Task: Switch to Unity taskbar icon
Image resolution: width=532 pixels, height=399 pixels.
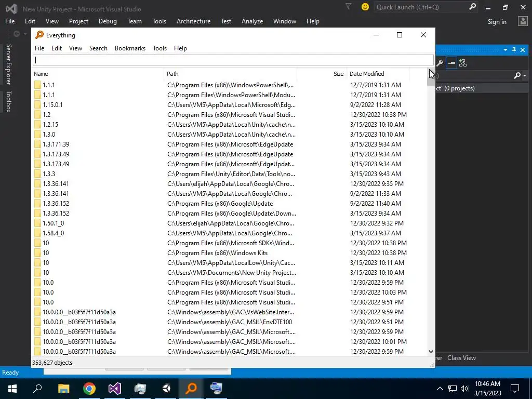Action: tap(166, 388)
